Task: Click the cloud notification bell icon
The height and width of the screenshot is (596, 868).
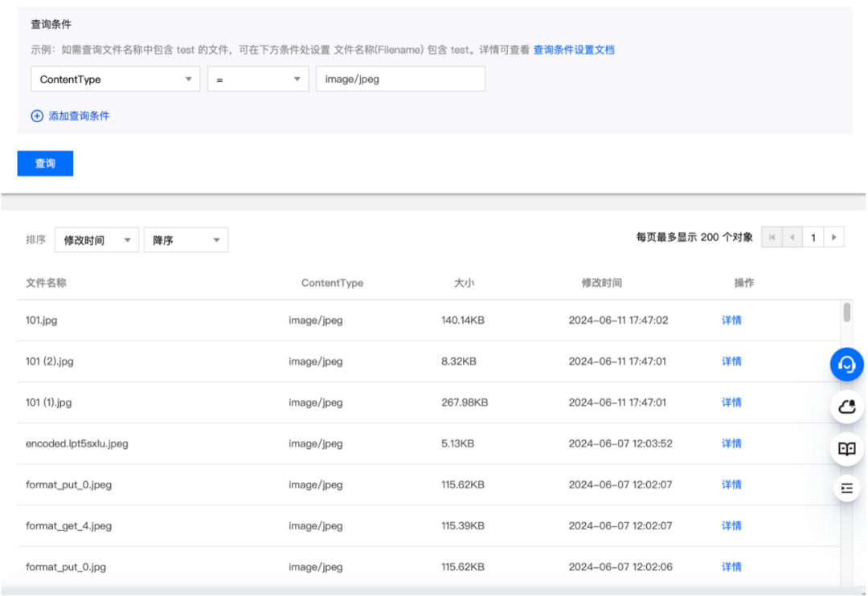Action: [x=847, y=406]
